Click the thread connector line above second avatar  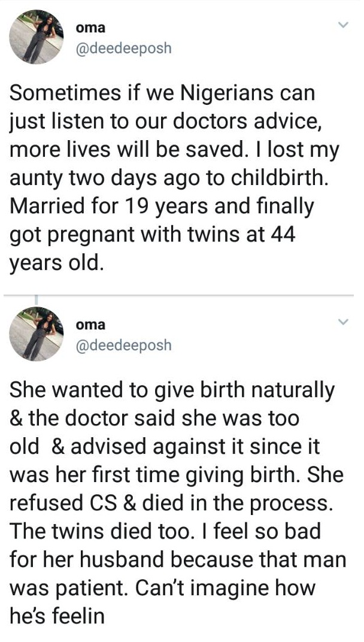pyautogui.click(x=37, y=301)
